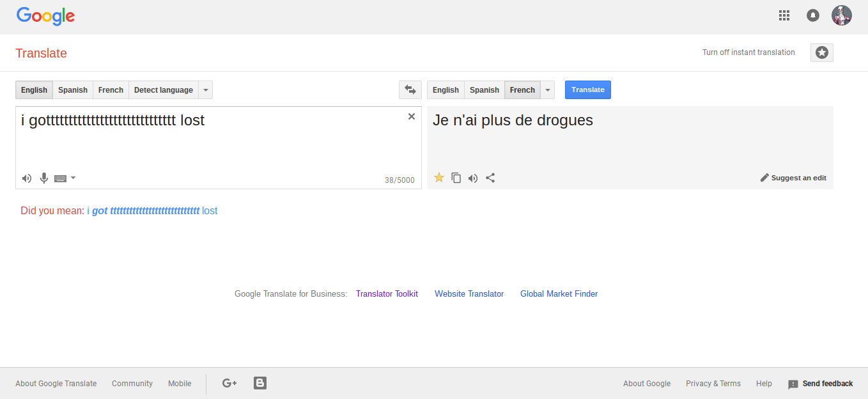Image resolution: width=868 pixels, height=399 pixels.
Task: Click the pencil icon to suggest an edit
Action: coord(765,178)
